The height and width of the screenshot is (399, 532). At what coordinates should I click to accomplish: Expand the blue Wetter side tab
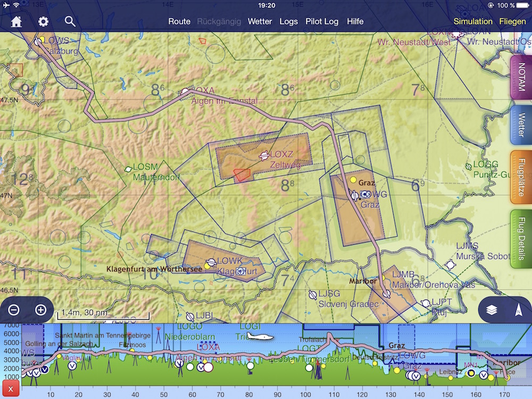click(x=521, y=125)
